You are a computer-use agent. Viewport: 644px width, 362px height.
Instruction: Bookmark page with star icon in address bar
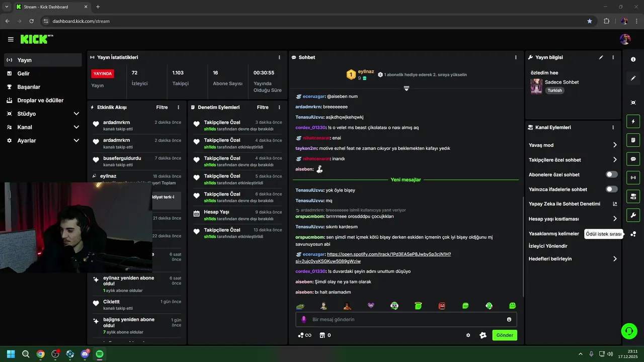pos(590,21)
